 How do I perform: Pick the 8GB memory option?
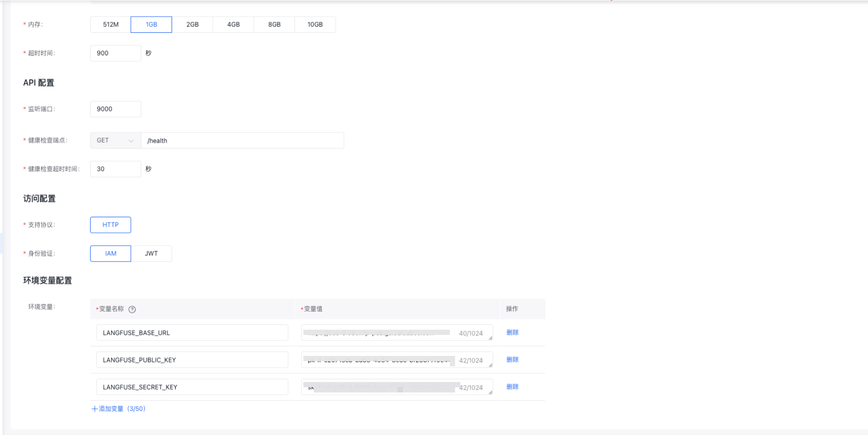[274, 25]
